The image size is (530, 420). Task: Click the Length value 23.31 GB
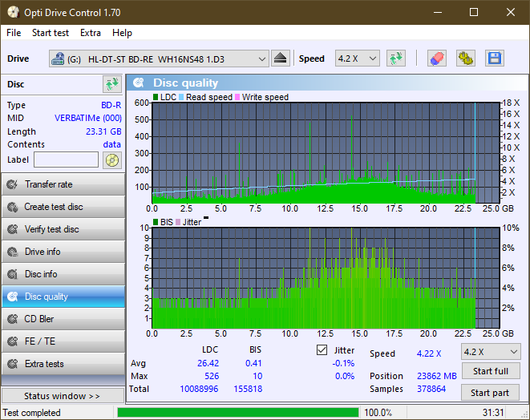103,131
